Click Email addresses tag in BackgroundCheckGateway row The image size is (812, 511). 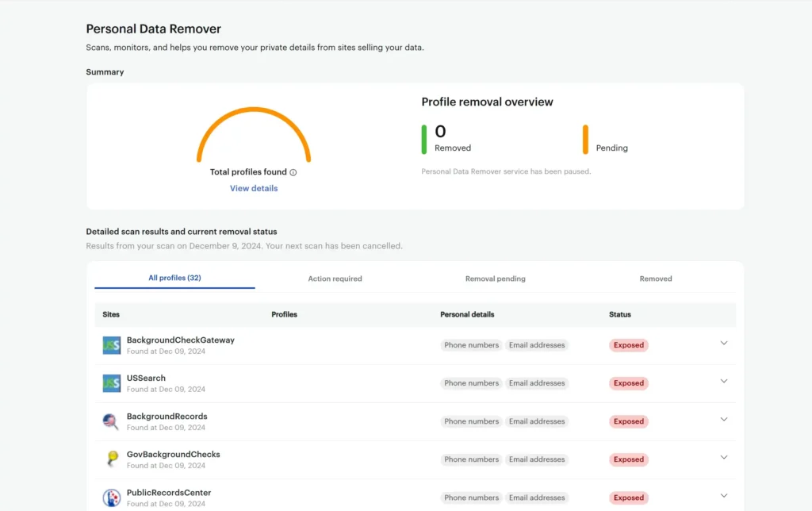point(537,345)
